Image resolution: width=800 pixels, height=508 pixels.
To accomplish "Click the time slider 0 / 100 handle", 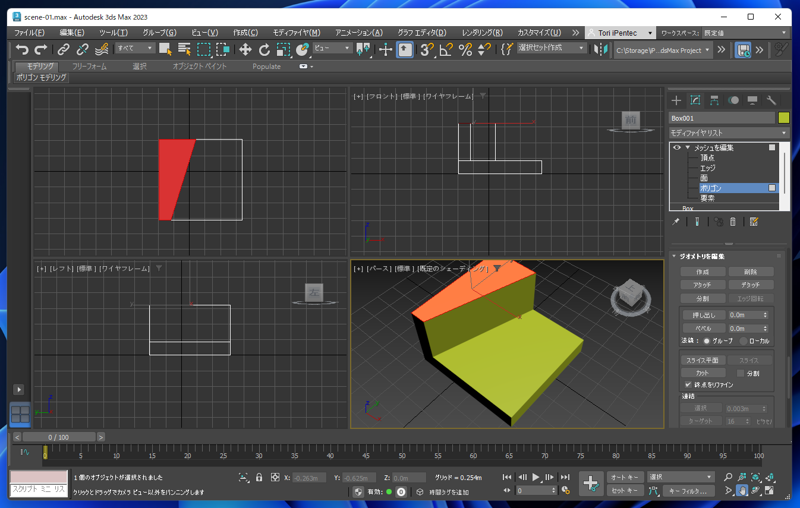I will coord(59,437).
